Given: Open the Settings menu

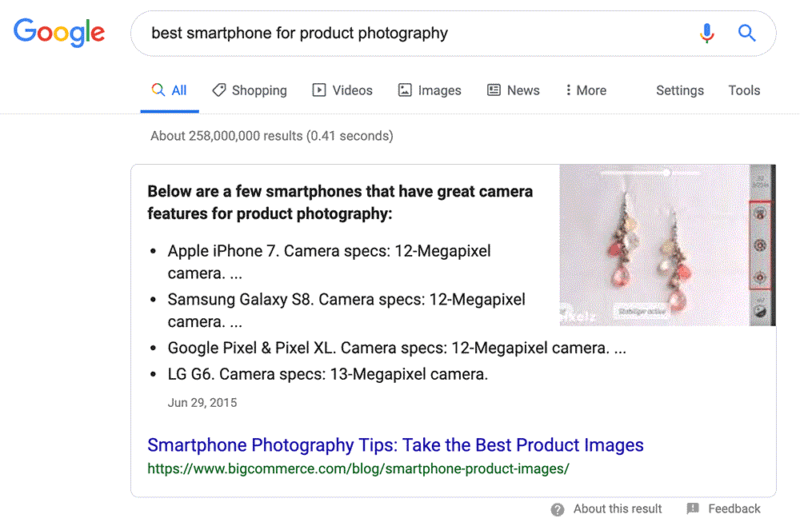Looking at the screenshot, I should (x=680, y=90).
